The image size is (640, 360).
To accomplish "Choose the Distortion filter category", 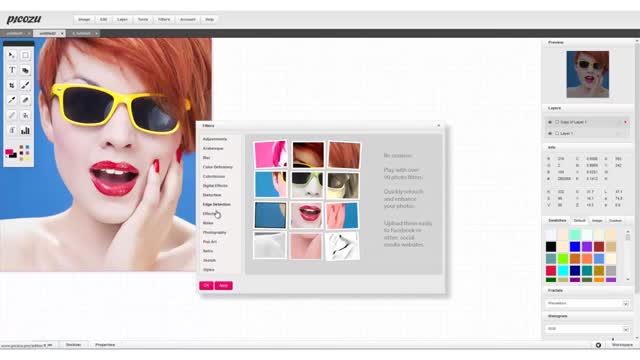I will click(212, 195).
